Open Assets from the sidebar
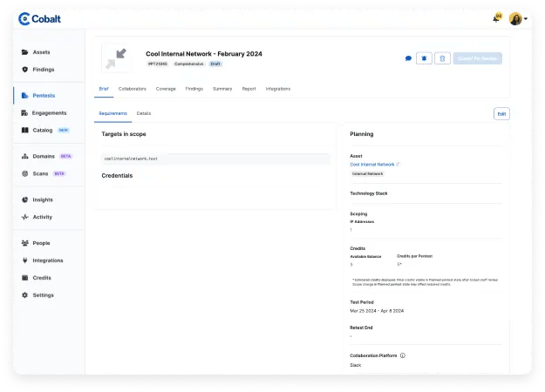The height and width of the screenshot is (392, 545). (41, 52)
